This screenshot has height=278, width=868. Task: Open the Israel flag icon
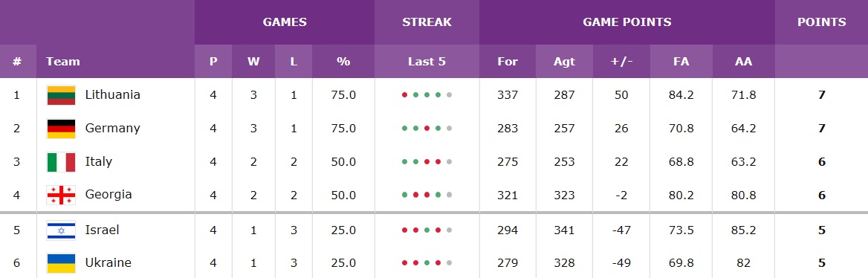click(61, 230)
